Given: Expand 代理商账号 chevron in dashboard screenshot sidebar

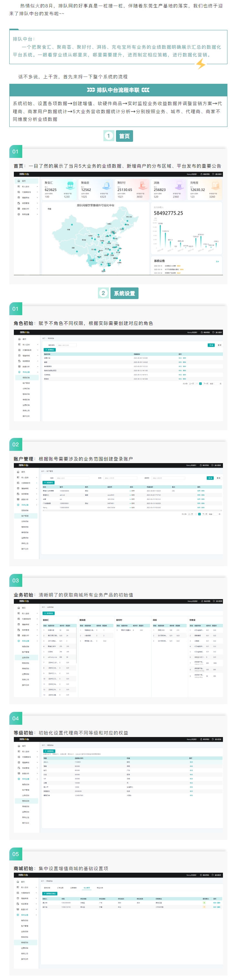Looking at the screenshot, I should click(37, 192).
